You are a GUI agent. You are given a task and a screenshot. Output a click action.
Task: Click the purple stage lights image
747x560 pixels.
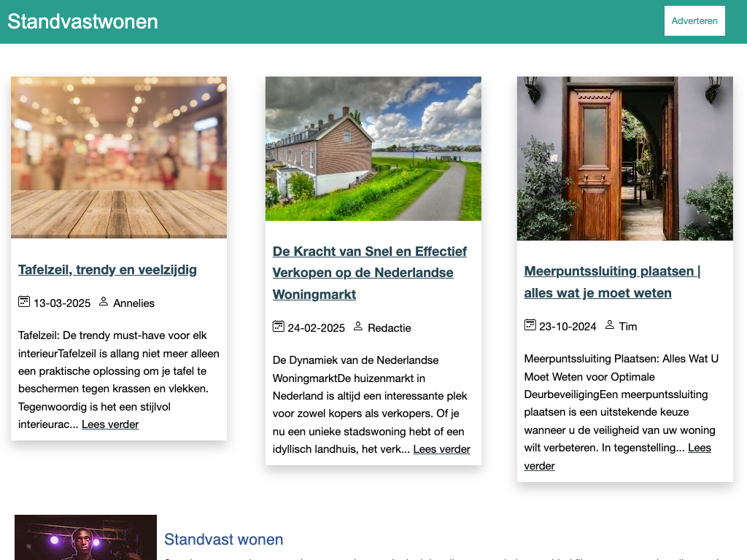point(85,537)
